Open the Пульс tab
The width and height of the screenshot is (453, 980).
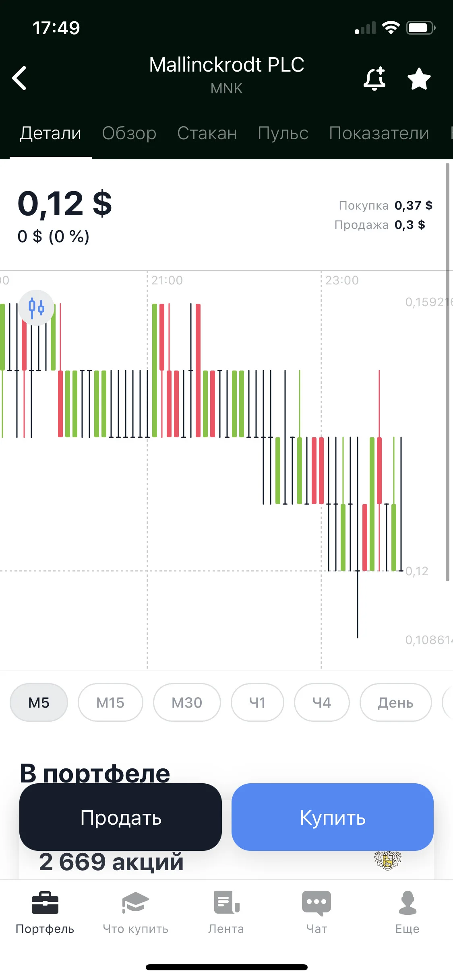283,133
